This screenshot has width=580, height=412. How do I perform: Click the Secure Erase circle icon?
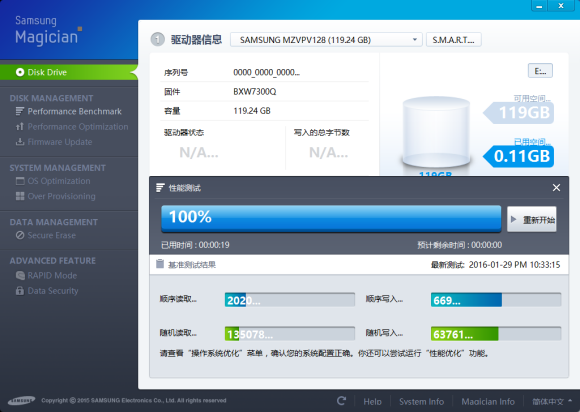click(x=20, y=235)
